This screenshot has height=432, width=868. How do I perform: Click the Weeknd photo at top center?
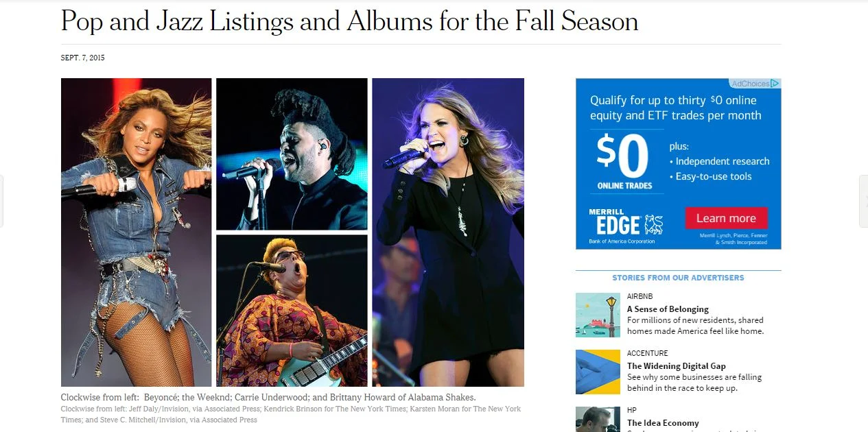pyautogui.click(x=292, y=154)
